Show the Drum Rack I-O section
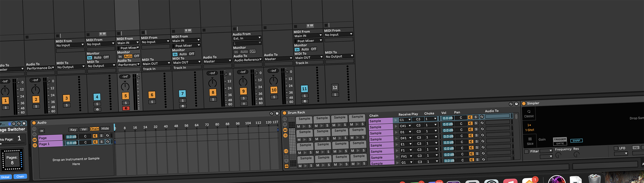The width and height of the screenshot is (644, 183). (x=286, y=151)
